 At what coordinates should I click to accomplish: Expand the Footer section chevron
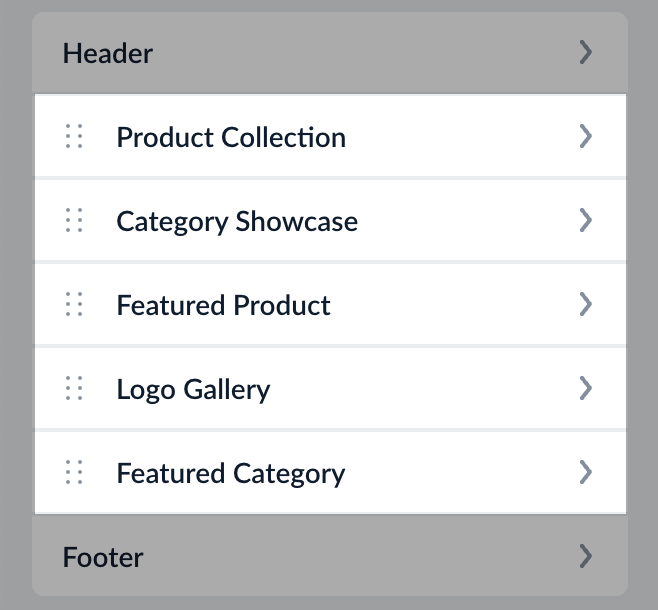click(586, 556)
